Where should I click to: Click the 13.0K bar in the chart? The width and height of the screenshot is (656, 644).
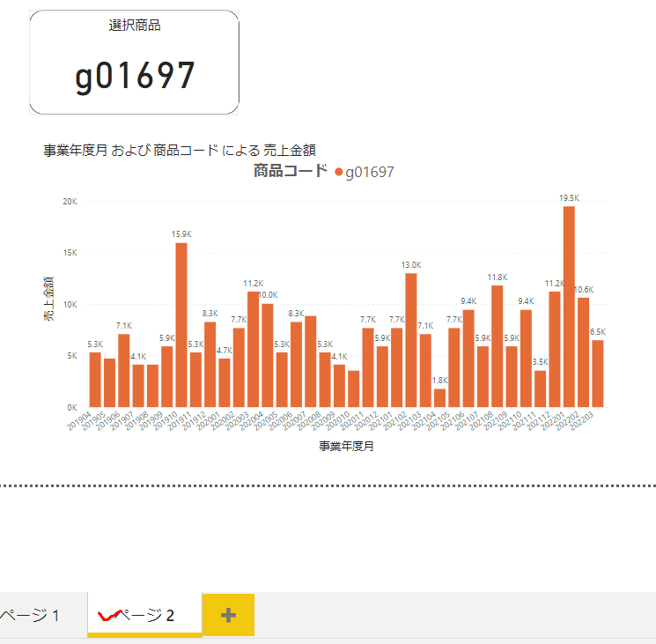[411, 340]
